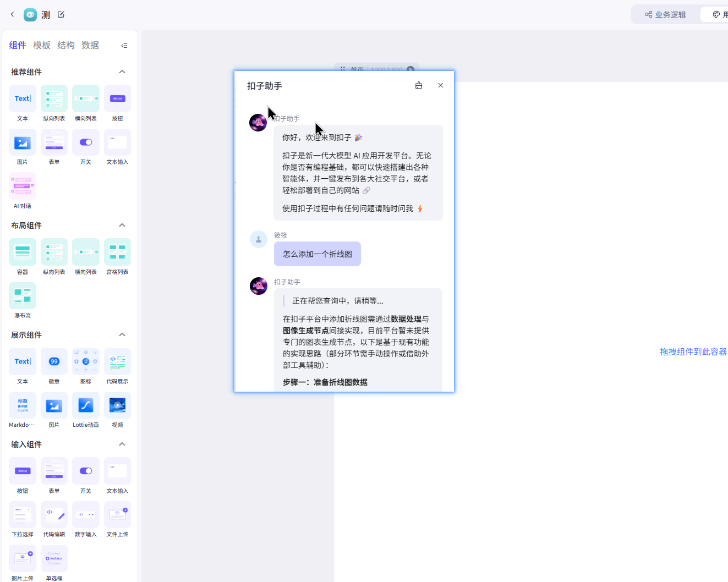Viewport: 728px width, 582px height.
Task: Switch to the 结构 tab
Action: [66, 45]
